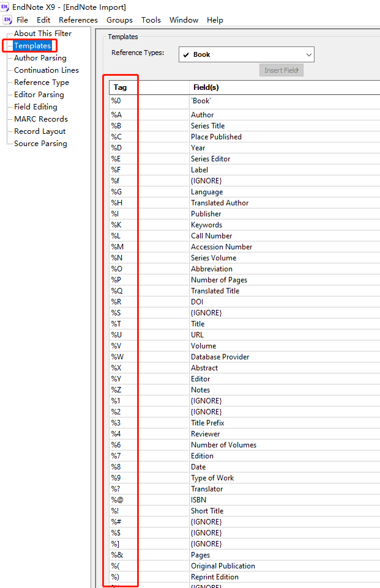Click the Volume field cell in %V row
380x588 pixels.
[285, 346]
